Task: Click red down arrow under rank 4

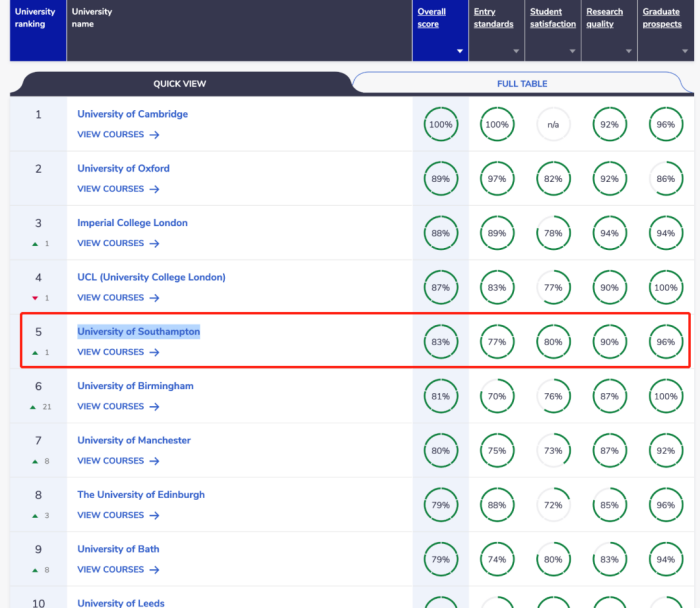Action: click(x=35, y=298)
